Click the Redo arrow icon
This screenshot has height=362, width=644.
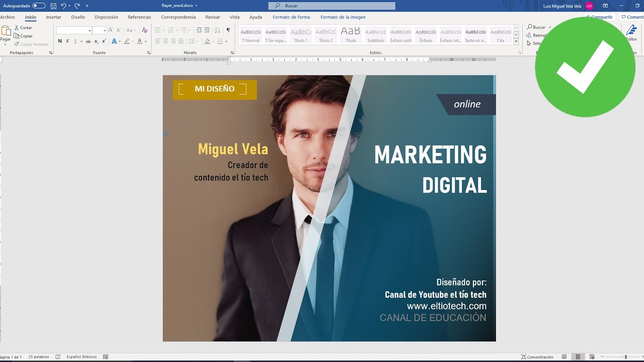(x=77, y=6)
